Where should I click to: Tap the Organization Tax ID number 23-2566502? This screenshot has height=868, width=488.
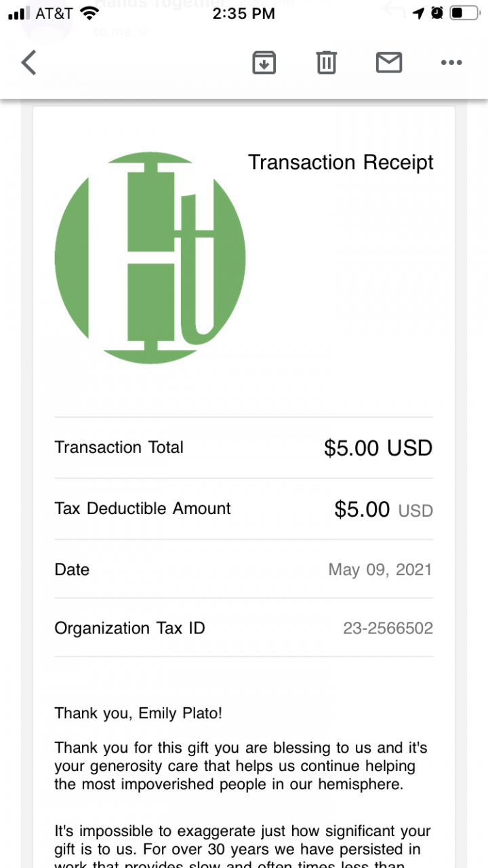tap(388, 629)
